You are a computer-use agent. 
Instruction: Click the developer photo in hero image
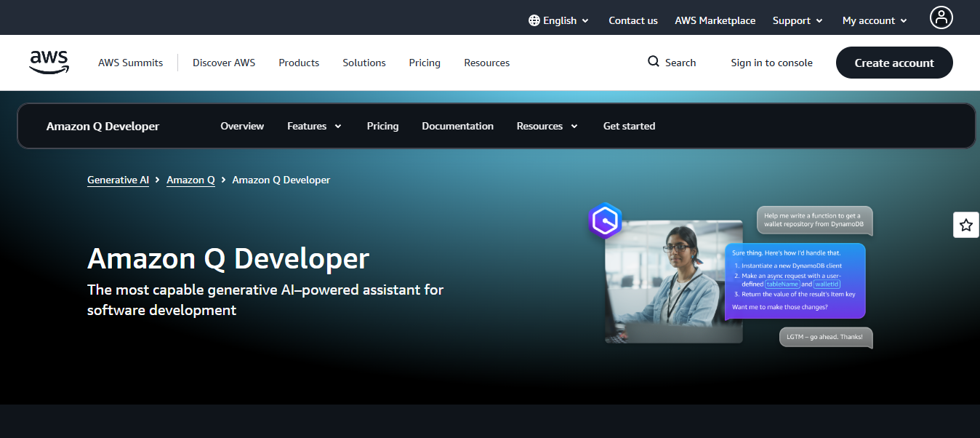click(x=673, y=281)
